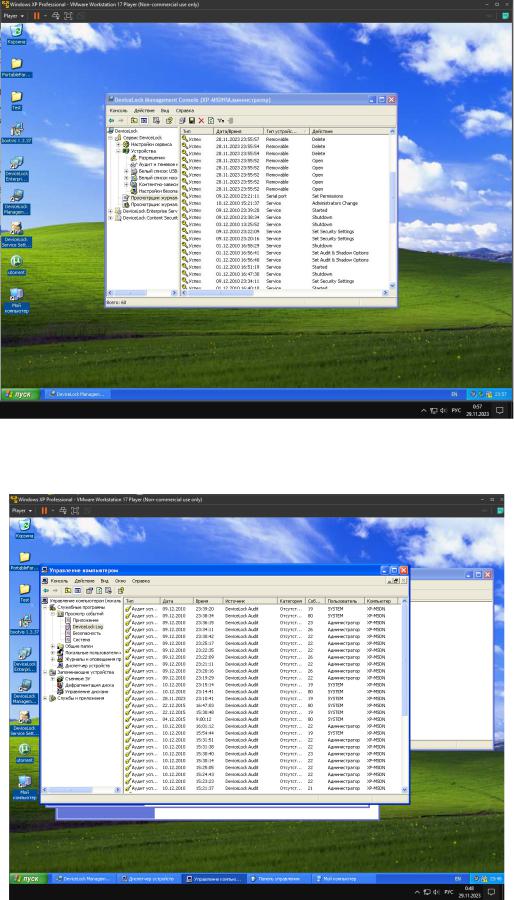Expand the Белый список USB node

(x=126, y=171)
